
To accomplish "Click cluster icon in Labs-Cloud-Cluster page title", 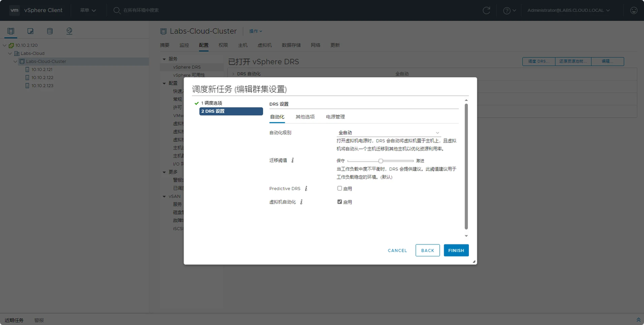I will [x=164, y=31].
